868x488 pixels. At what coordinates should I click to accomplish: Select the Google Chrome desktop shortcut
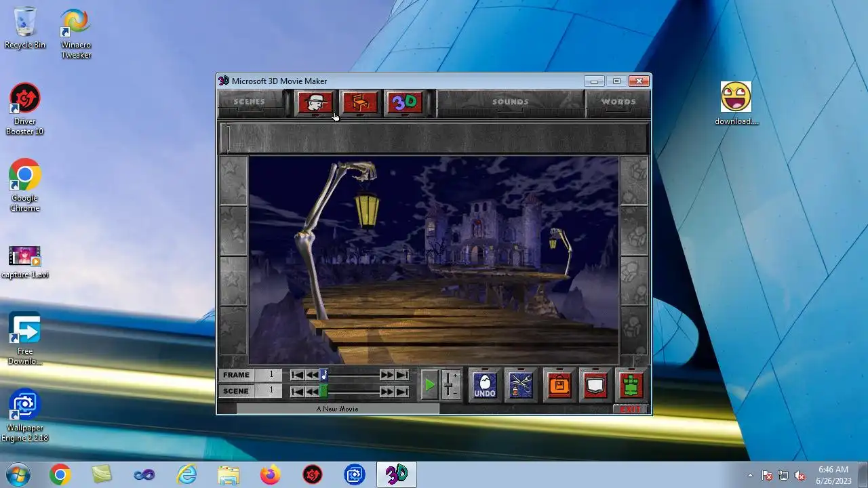click(x=25, y=186)
